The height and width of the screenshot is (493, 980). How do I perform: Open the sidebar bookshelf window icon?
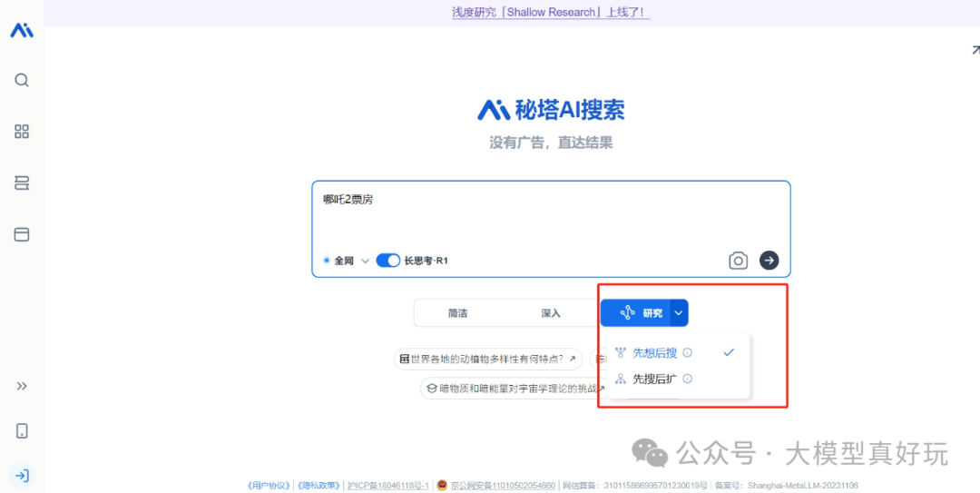[x=22, y=234]
